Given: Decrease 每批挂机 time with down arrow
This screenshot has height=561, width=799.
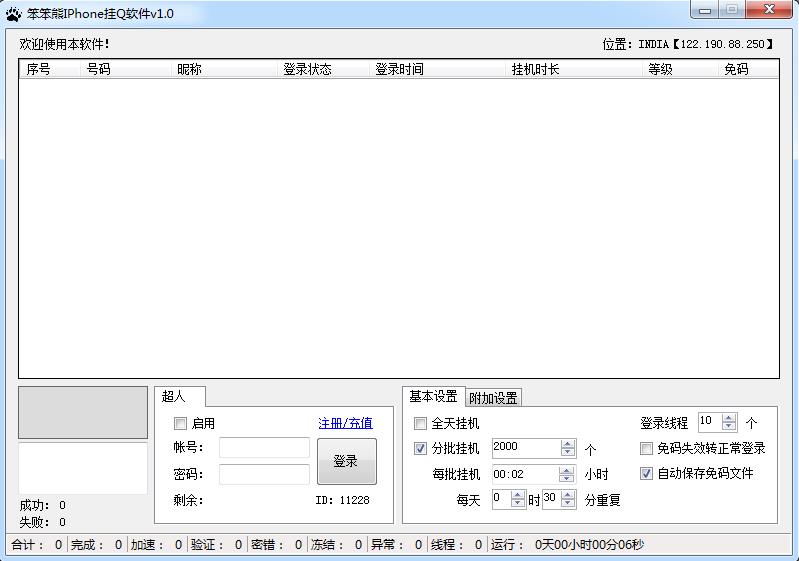Looking at the screenshot, I should [x=566, y=478].
